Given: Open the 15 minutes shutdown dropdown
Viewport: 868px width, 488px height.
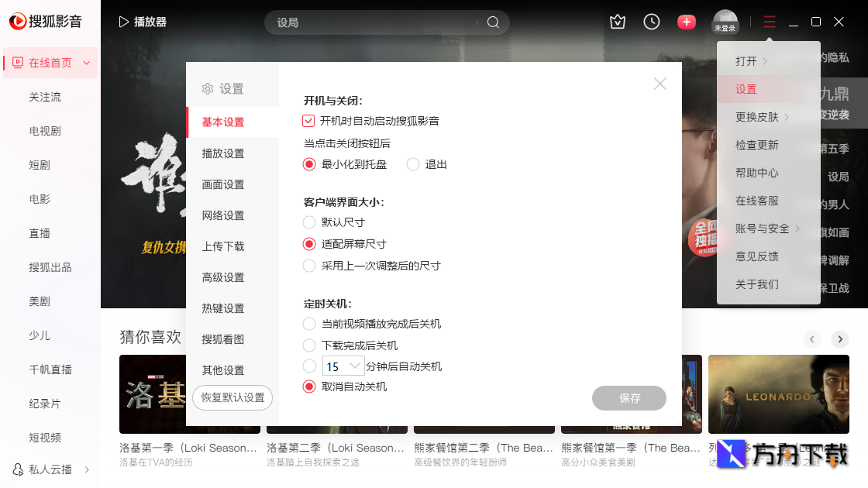Looking at the screenshot, I should point(343,365).
